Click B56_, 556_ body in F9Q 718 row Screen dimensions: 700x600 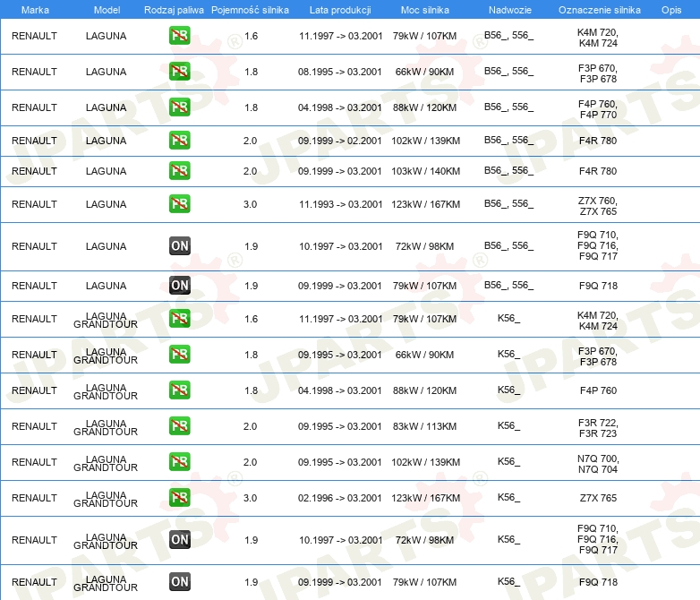click(509, 285)
